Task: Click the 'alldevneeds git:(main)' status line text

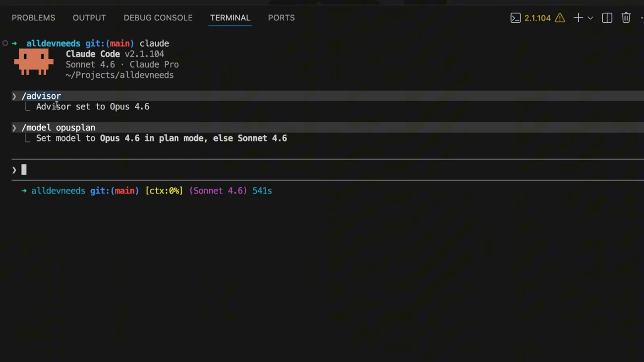Action: coord(85,191)
